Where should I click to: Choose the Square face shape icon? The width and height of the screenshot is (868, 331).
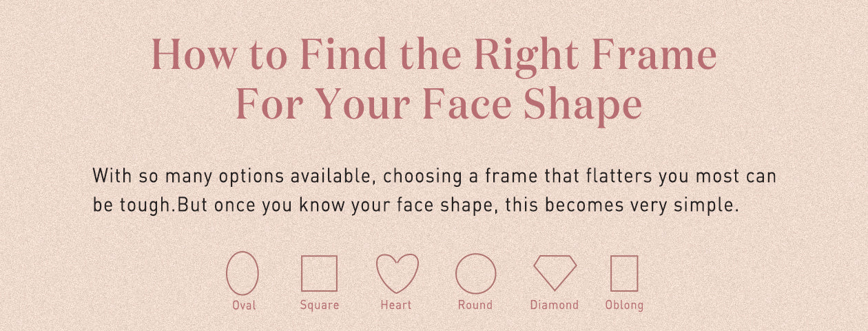tap(319, 274)
